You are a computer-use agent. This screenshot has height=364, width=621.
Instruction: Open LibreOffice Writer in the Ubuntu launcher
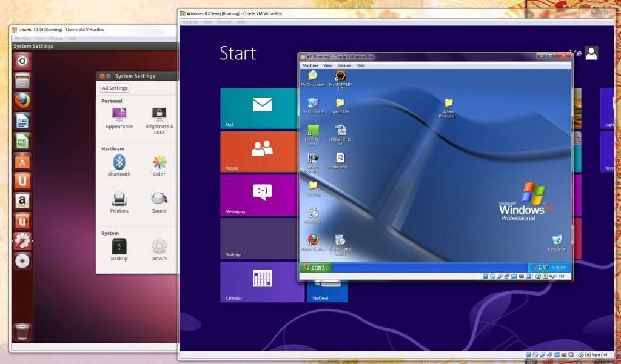coord(22,121)
